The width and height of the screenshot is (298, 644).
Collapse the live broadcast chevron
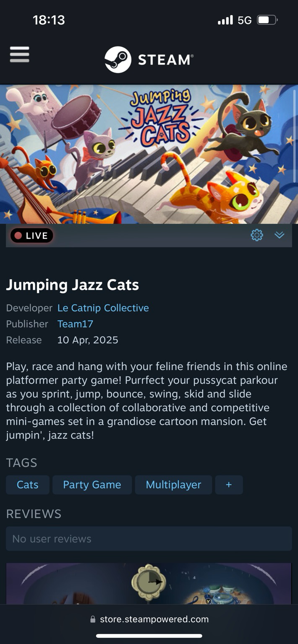tap(280, 235)
